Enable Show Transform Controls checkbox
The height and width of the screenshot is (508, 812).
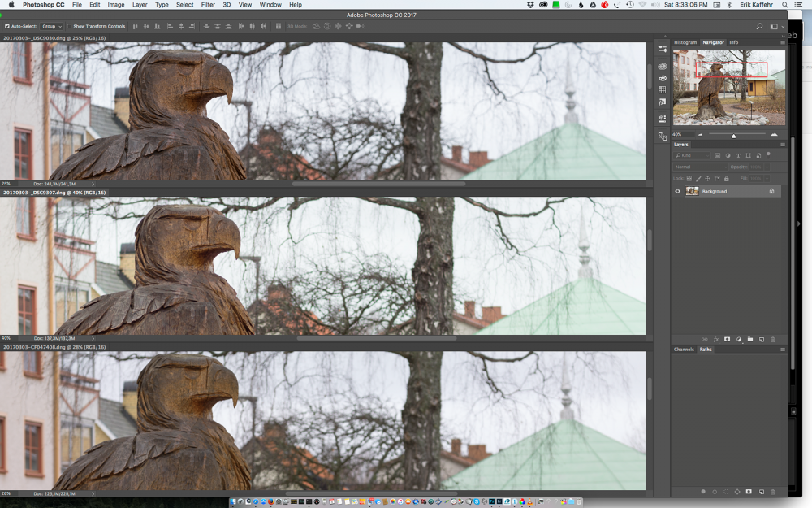tap(70, 26)
